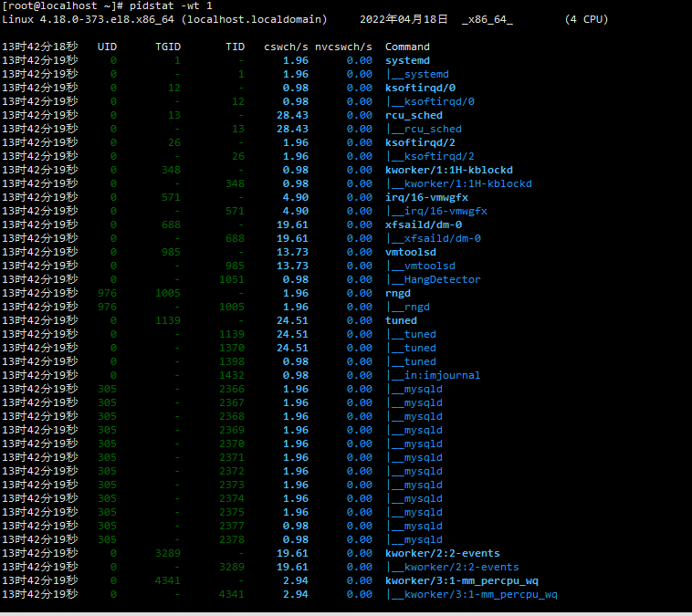This screenshot has width=692, height=616.
Task: Click the 'ksoftirqd/2' process name
Action: click(x=420, y=142)
